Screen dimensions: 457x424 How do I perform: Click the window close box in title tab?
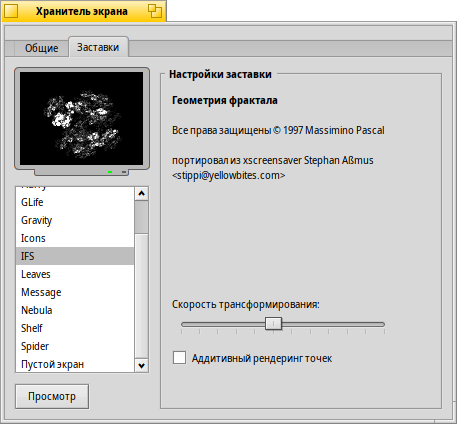[11, 11]
